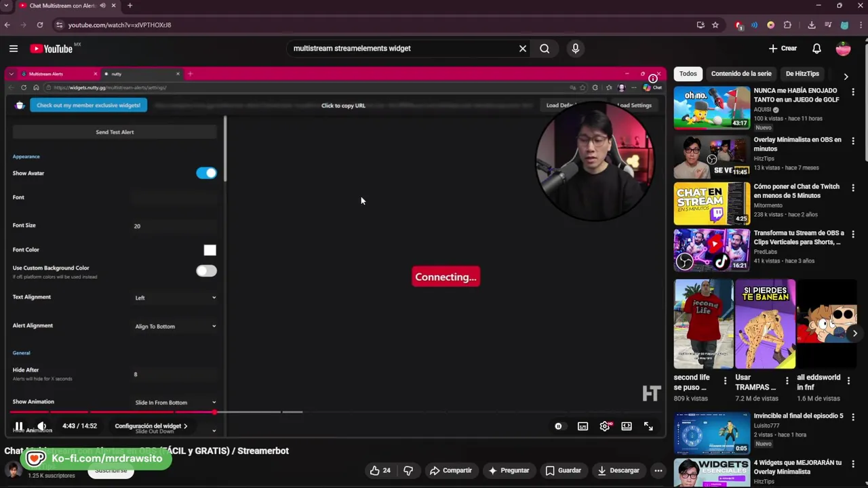The width and height of the screenshot is (868, 488).
Task: Click the Hide After seconds field
Action: 175,374
